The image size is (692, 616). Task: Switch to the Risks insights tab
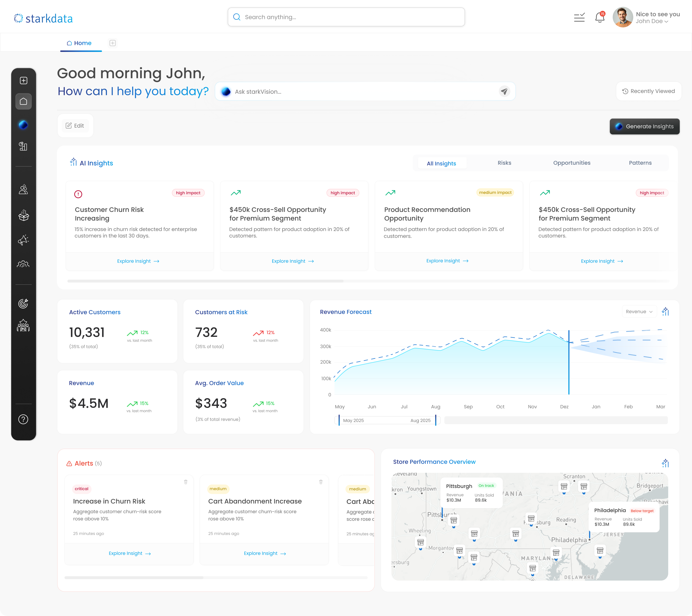(504, 163)
